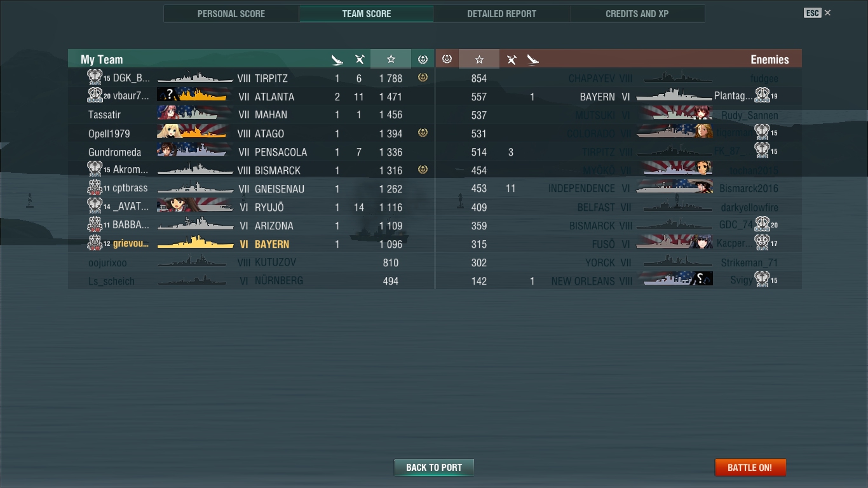This screenshot has height=488, width=868.
Task: Click the Atlanta ship silhouette thumbnail
Action: pyautogui.click(x=194, y=96)
